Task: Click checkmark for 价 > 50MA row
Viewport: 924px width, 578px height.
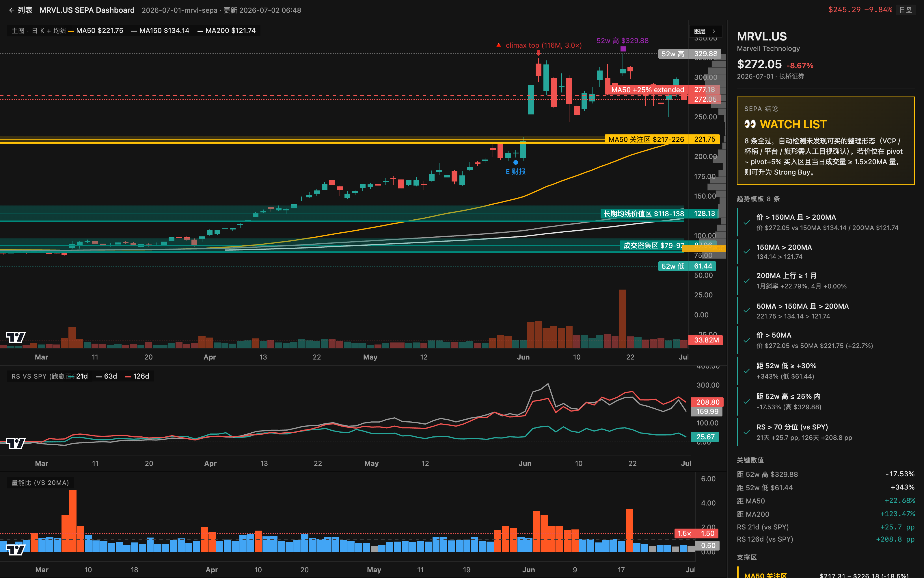Action: (747, 340)
